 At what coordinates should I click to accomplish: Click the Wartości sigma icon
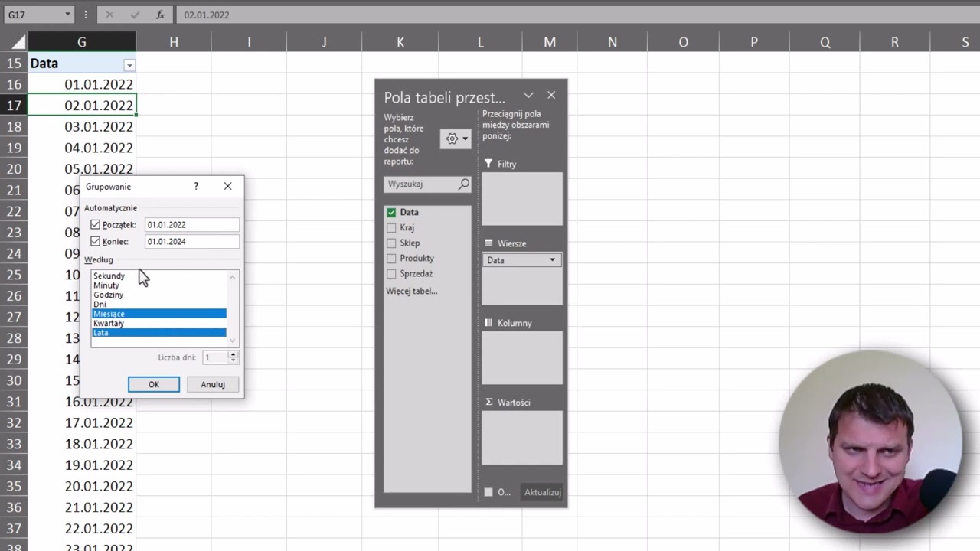(x=488, y=402)
